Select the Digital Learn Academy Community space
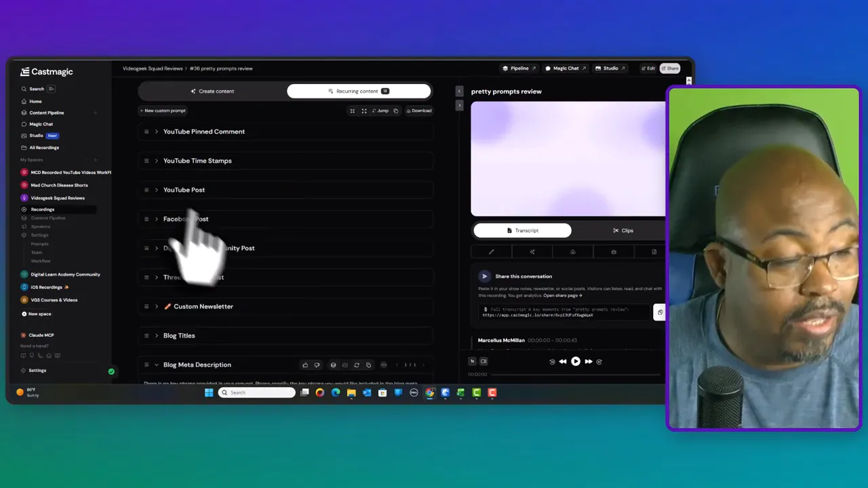Viewport: 868px width, 488px height. (60, 274)
